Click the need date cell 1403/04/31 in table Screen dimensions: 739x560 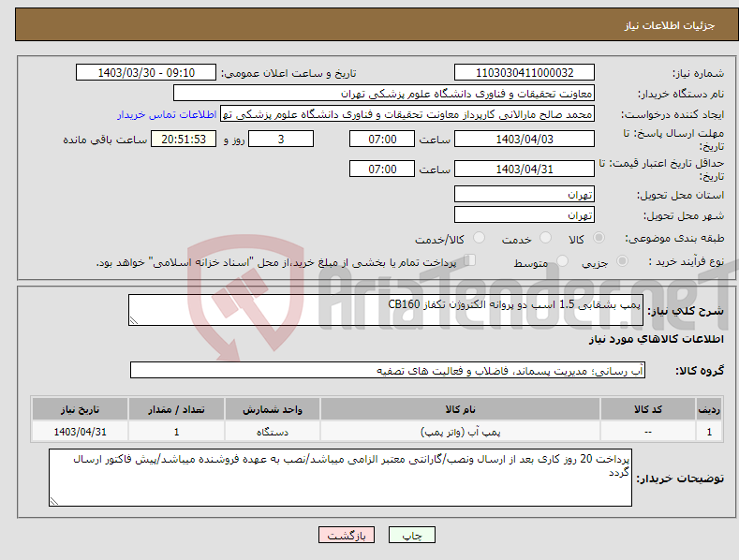(81, 432)
